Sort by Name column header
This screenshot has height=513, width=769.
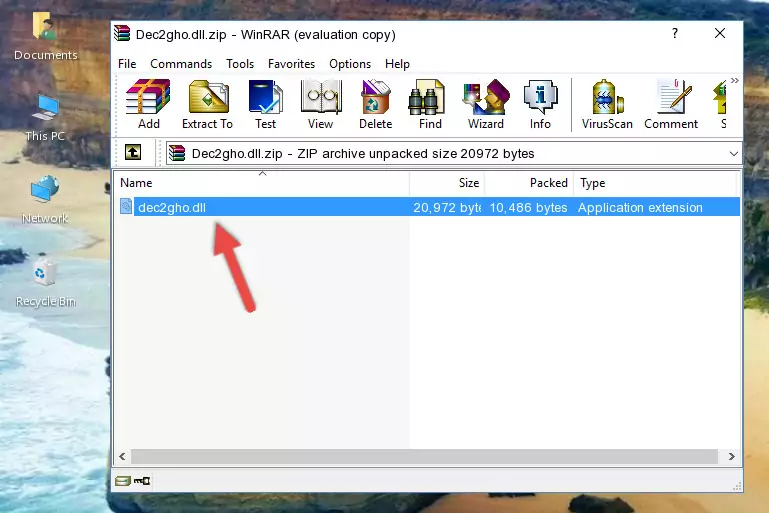coord(262,183)
